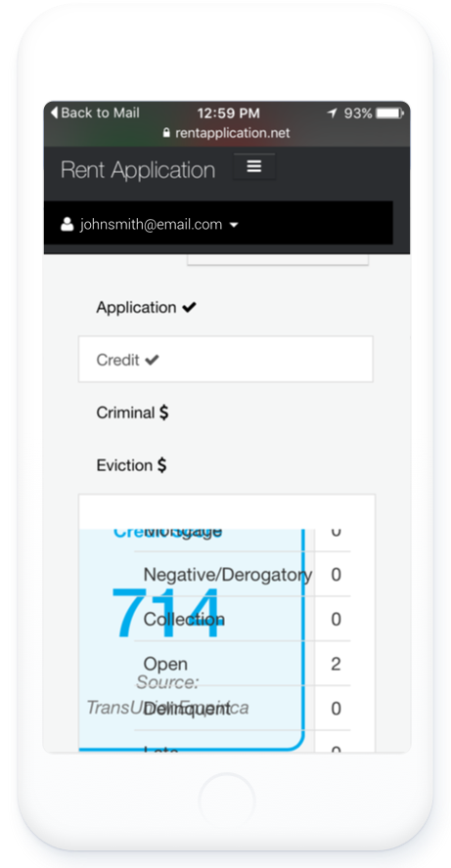The height and width of the screenshot is (868, 451).
Task: Tap the Rent Application title
Action: pos(138,169)
